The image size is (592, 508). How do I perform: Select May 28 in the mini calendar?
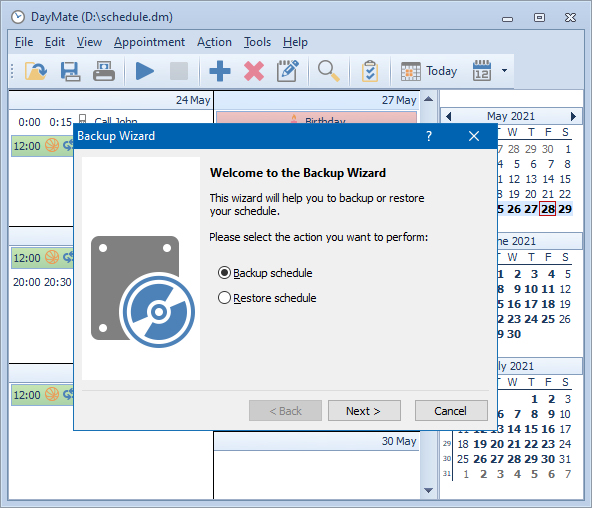pyautogui.click(x=547, y=209)
